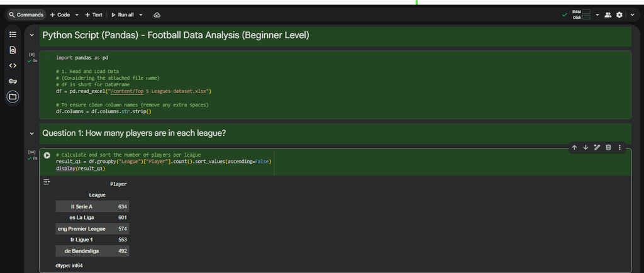Move the selected cell up

tap(574, 147)
